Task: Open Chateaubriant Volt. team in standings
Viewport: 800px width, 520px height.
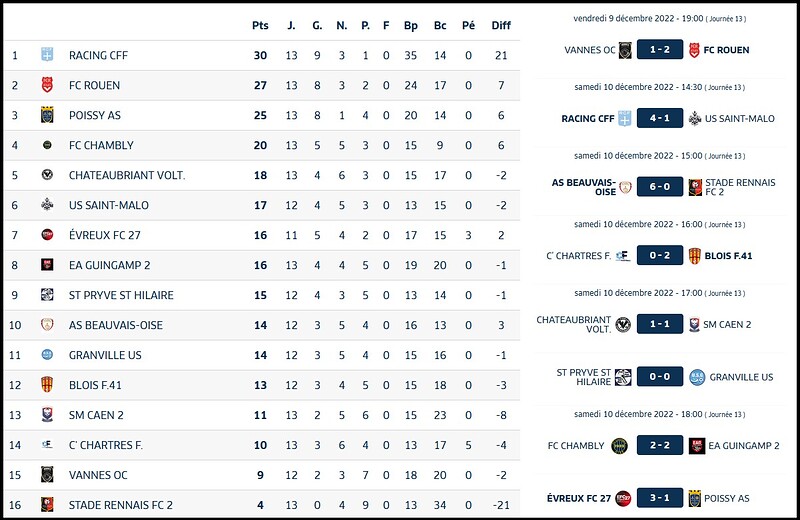Action: (127, 175)
